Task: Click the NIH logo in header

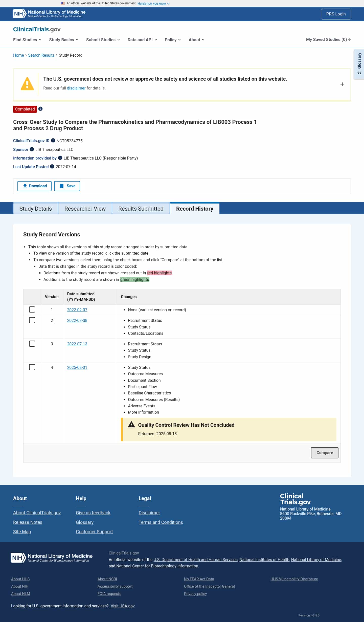Action: coord(20,14)
